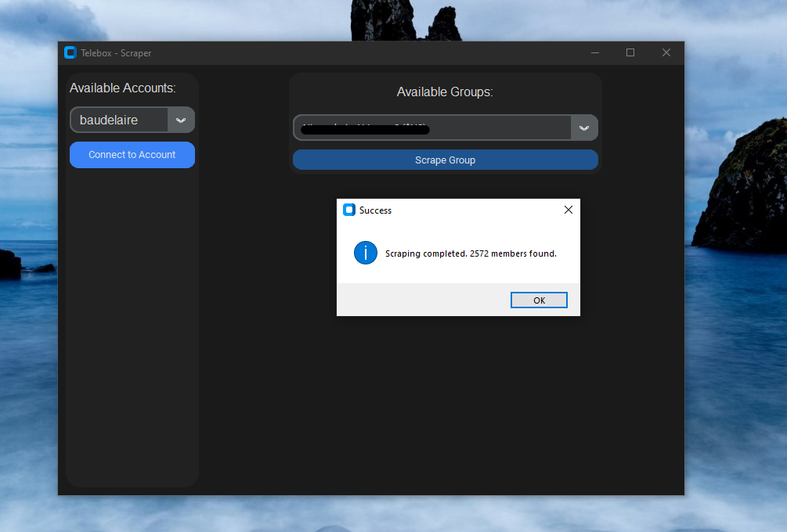Maximize the Telebox Scraper window
The height and width of the screenshot is (532, 787).
[x=630, y=53]
